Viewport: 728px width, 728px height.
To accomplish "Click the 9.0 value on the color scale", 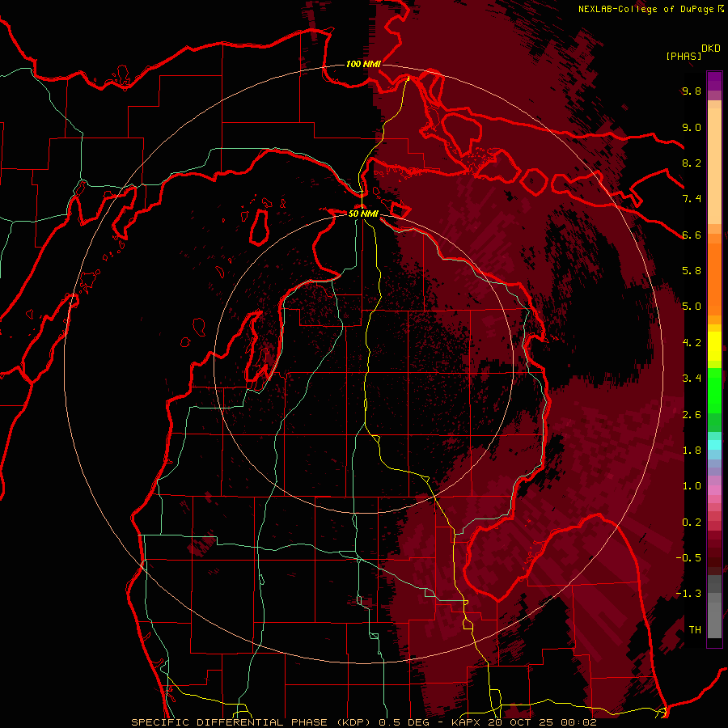I will tap(692, 127).
